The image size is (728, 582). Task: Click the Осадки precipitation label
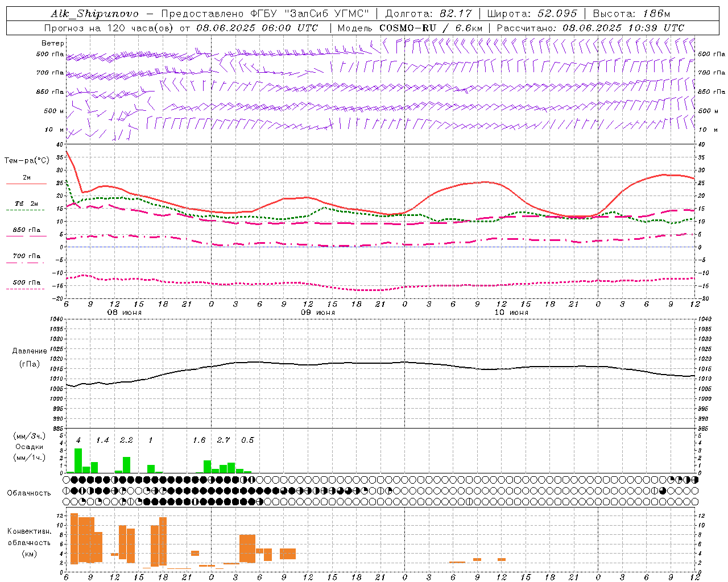(x=30, y=447)
